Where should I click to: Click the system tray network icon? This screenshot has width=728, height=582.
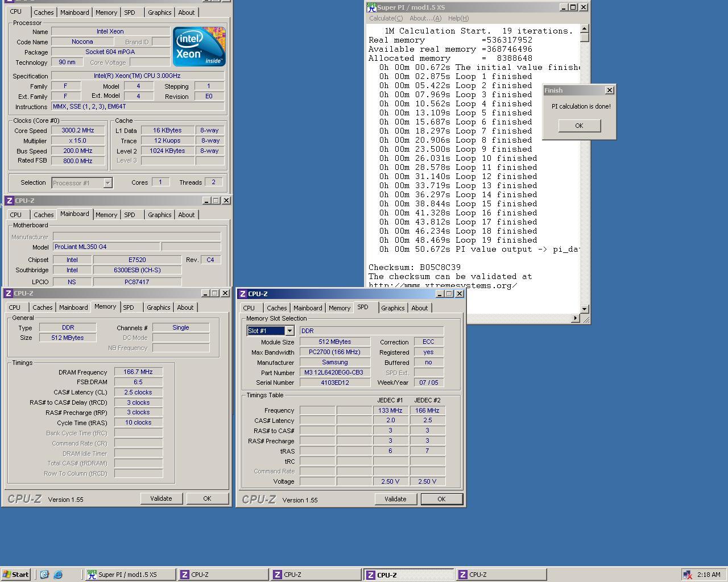688,575
